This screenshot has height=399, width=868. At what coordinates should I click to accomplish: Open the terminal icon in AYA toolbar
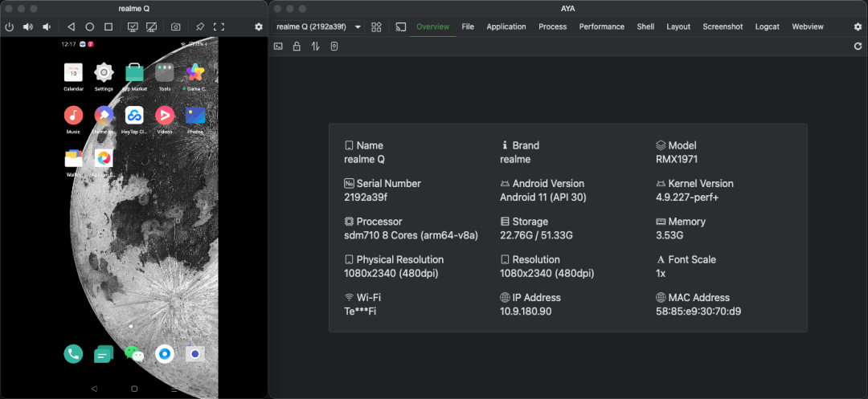[278, 47]
